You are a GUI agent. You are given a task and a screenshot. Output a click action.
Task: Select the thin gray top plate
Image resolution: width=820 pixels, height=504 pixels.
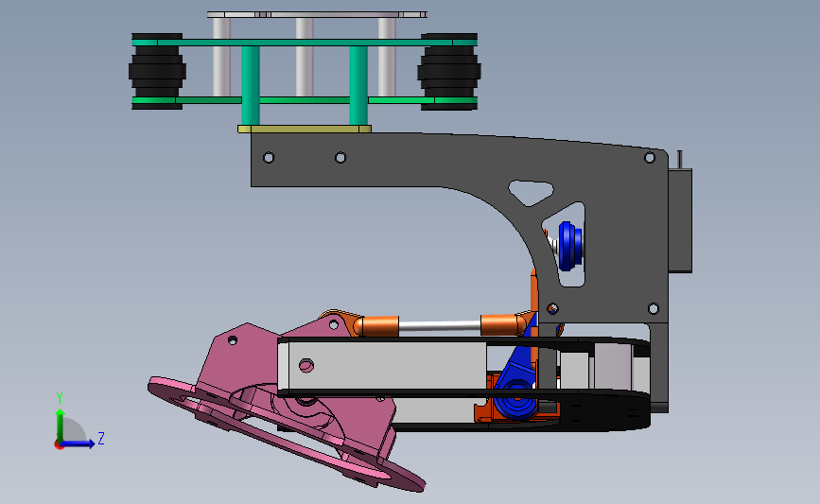(x=317, y=14)
